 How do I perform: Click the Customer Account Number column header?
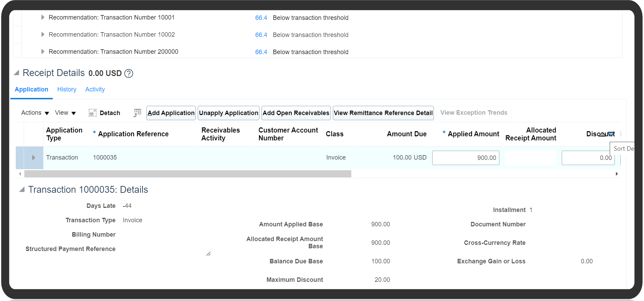tap(288, 134)
